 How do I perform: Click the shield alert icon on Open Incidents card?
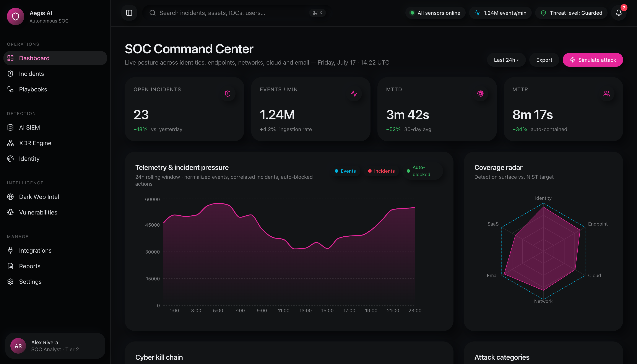point(227,94)
